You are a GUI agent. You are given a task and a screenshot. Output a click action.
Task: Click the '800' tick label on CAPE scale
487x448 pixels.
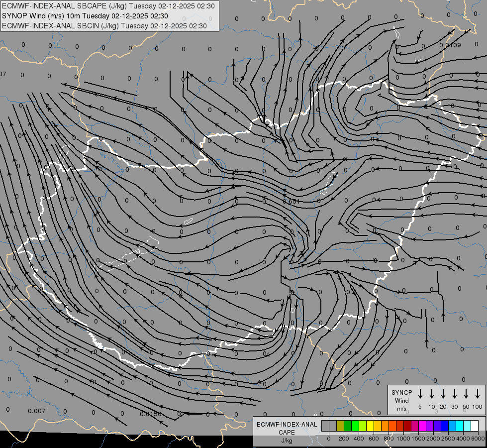(x=389, y=439)
